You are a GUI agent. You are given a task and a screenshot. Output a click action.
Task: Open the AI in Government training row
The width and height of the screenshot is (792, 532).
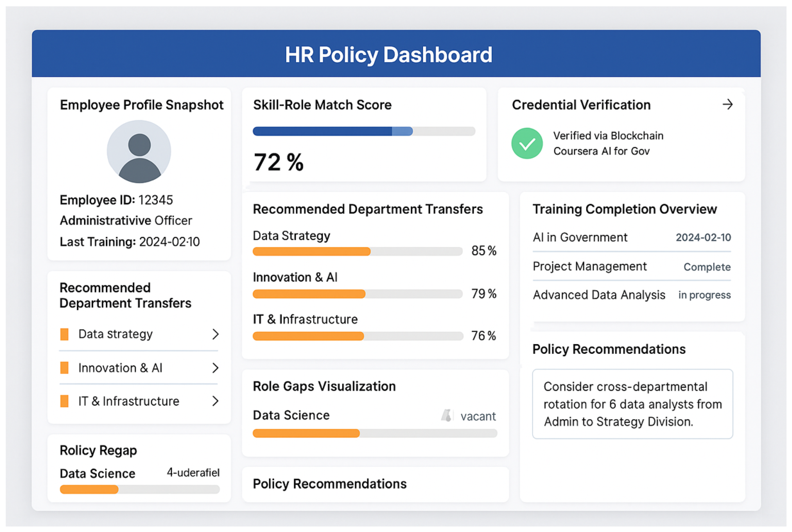click(x=631, y=237)
